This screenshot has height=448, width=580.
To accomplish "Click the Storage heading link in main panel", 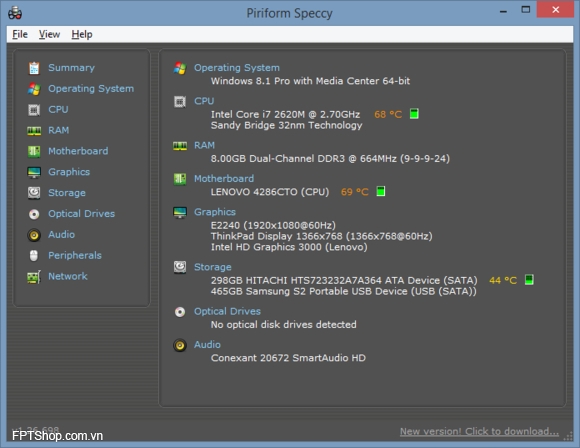I will click(213, 267).
